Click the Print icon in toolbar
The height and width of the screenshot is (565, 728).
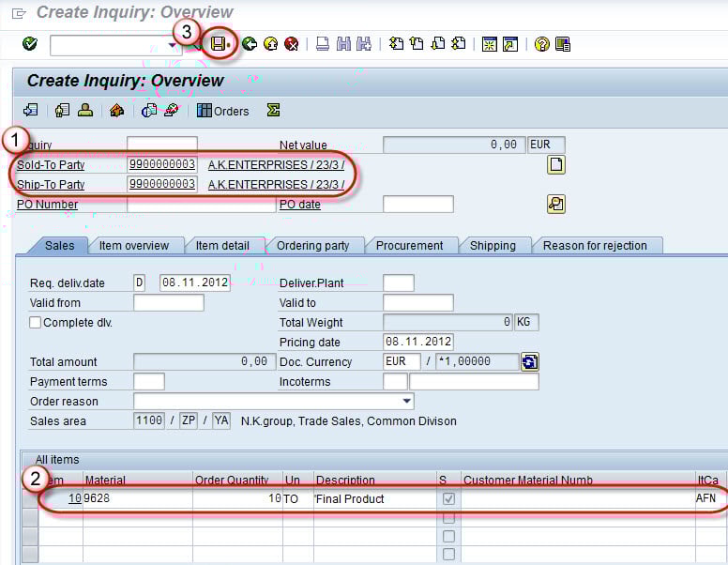click(x=322, y=44)
